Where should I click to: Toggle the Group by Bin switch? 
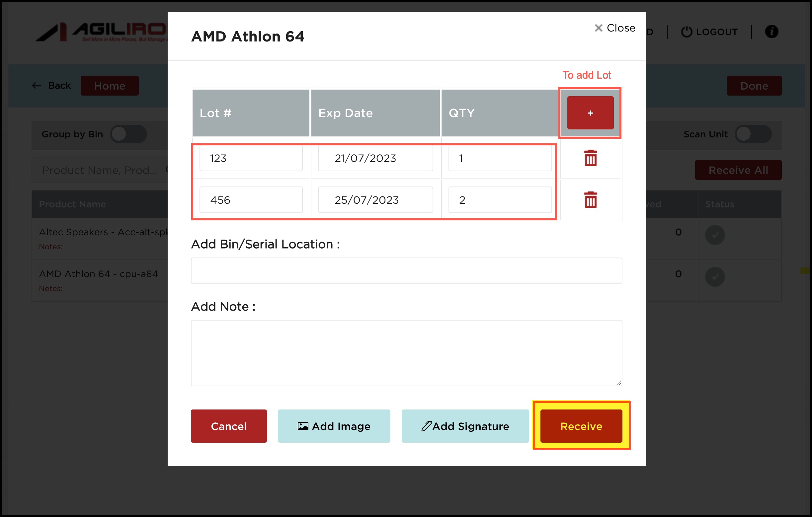click(128, 134)
